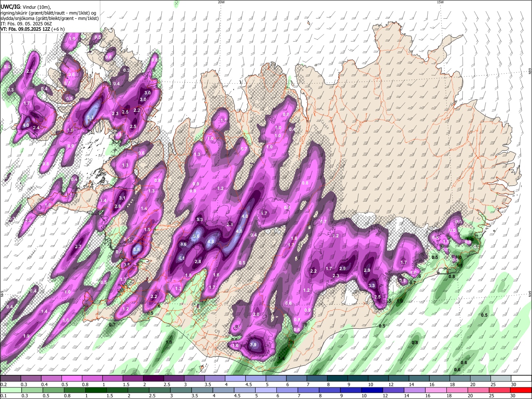Pick the dark purple swatch between 2 and 2.5, upper legend

[153, 379]
